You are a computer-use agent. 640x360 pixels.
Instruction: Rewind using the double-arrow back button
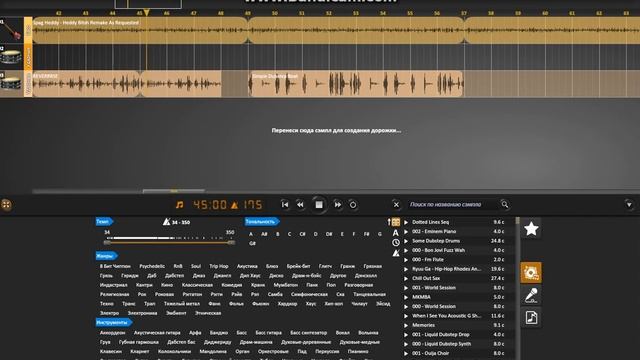click(300, 204)
